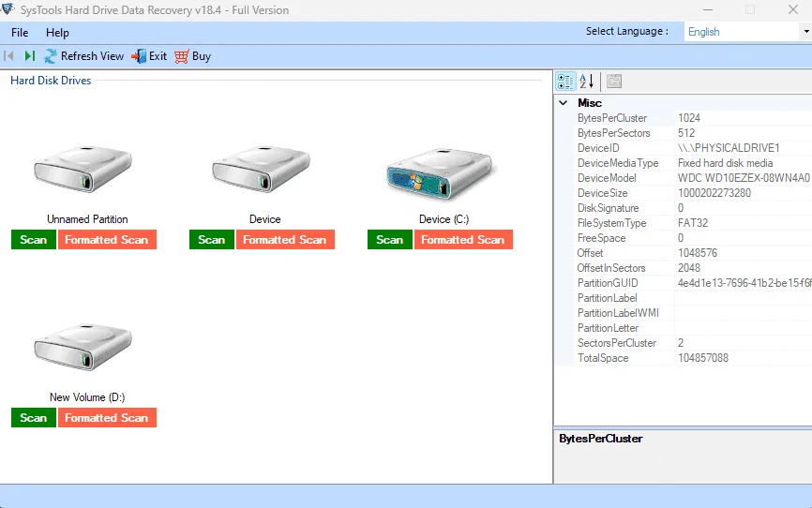Select the OffsetInSectors property row
The width and height of the screenshot is (812, 508).
tap(692, 268)
